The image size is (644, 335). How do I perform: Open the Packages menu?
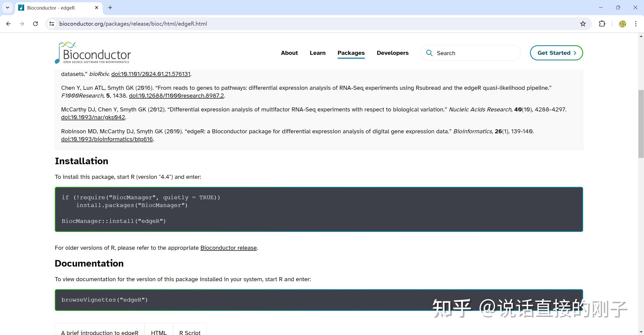(351, 53)
